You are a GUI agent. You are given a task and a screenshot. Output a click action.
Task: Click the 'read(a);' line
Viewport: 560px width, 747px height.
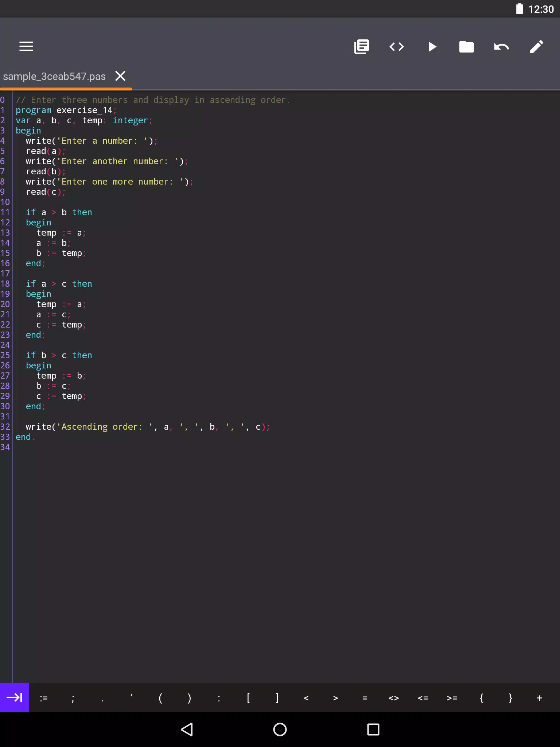tap(46, 151)
